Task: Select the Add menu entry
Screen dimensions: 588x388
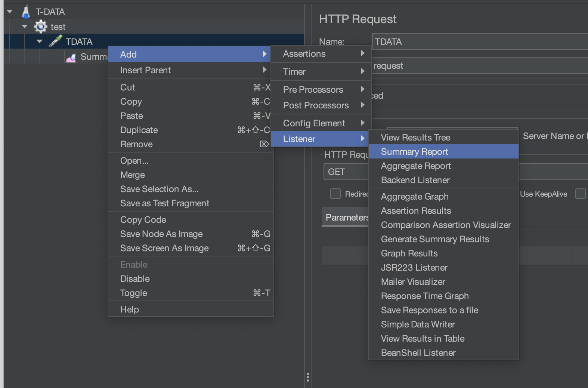Action: tap(189, 54)
